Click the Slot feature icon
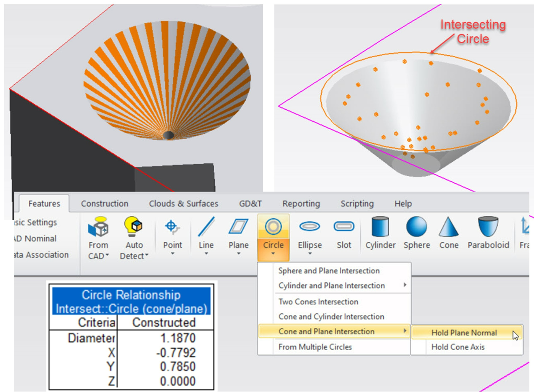Image resolution: width=534 pixels, height=392 pixels. pos(344,228)
